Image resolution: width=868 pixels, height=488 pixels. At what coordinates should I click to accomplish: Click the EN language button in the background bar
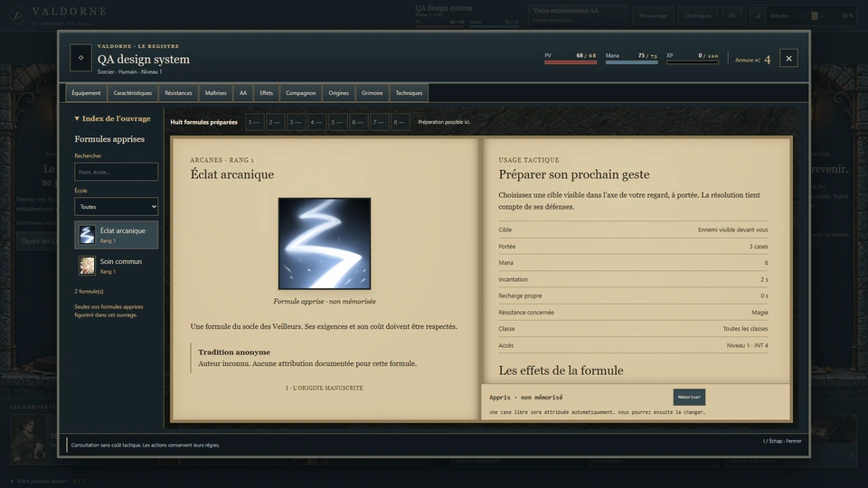click(731, 15)
